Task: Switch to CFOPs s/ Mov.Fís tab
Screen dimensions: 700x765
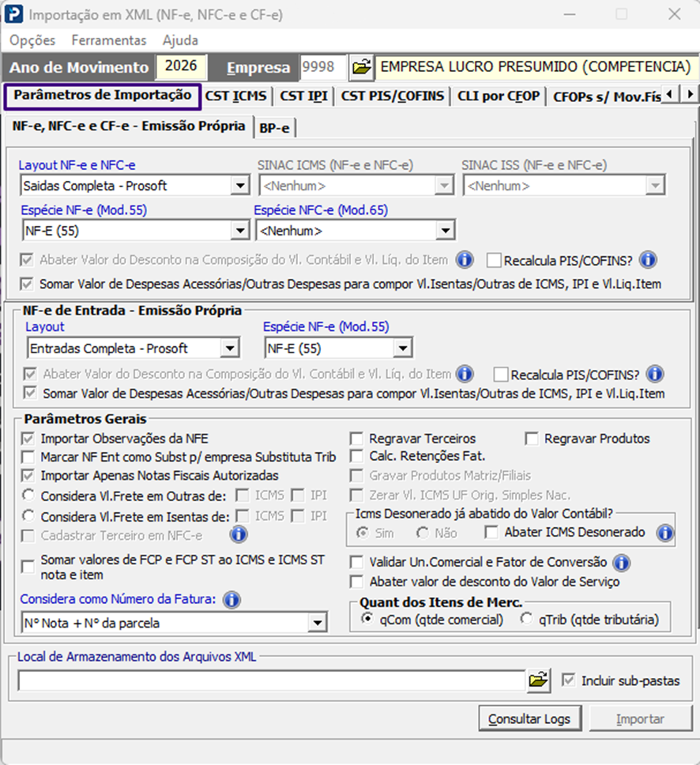Action: 607,96
